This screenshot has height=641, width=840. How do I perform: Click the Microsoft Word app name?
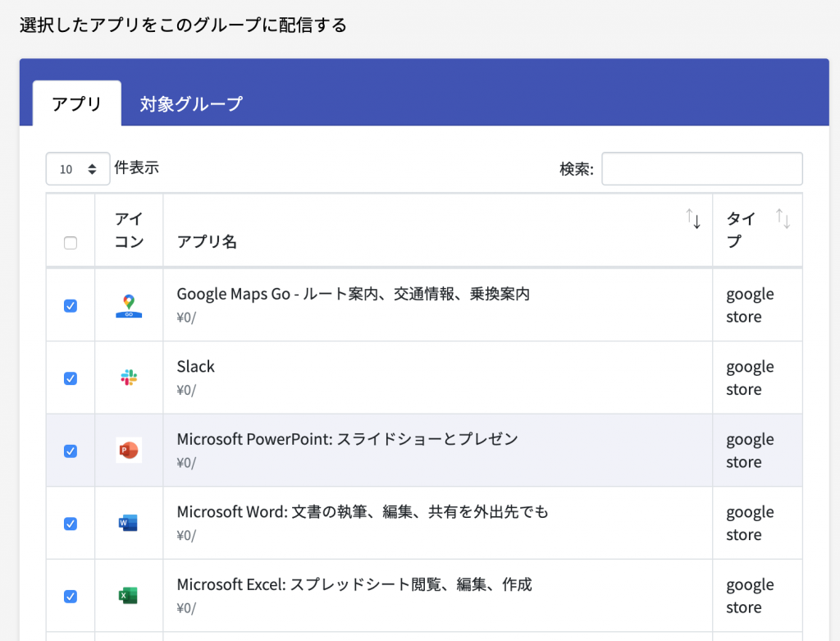click(363, 512)
